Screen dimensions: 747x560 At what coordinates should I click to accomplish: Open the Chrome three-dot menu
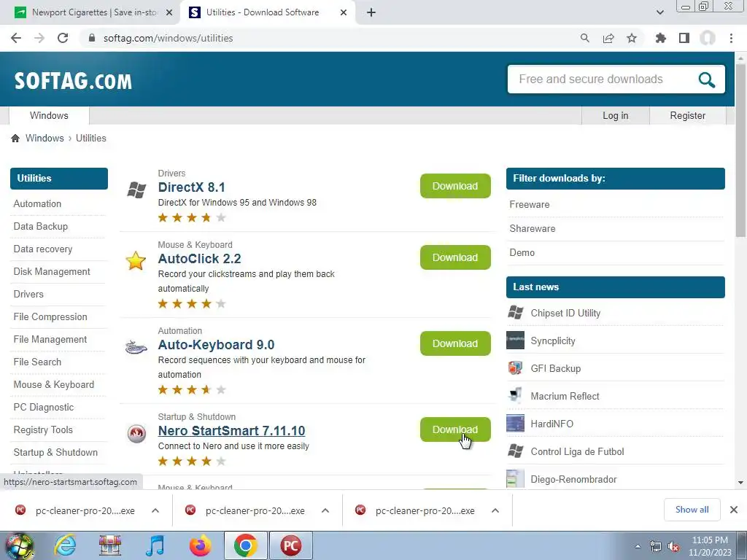pyautogui.click(x=731, y=38)
